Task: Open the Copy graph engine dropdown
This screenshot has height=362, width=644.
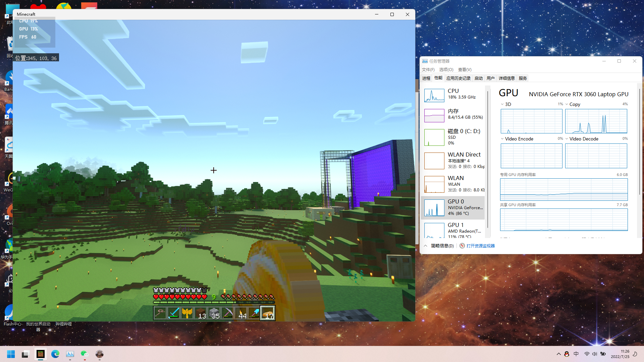Action: coord(567,104)
